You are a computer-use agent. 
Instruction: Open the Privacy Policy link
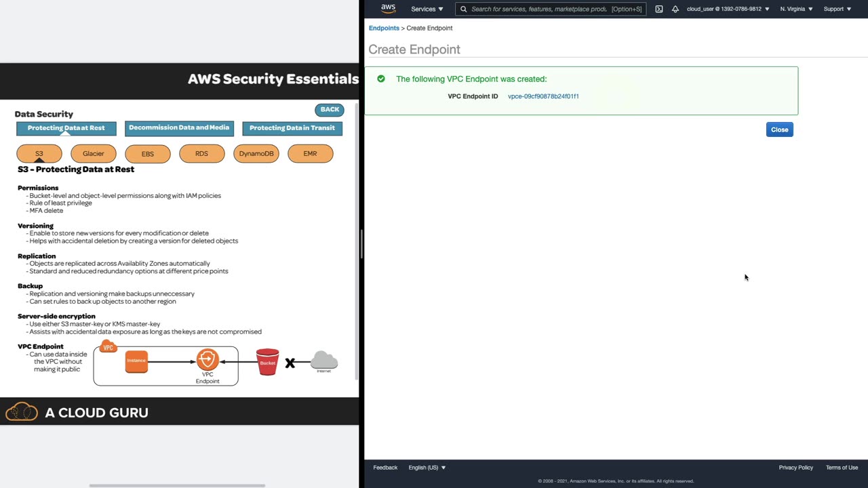tap(796, 467)
